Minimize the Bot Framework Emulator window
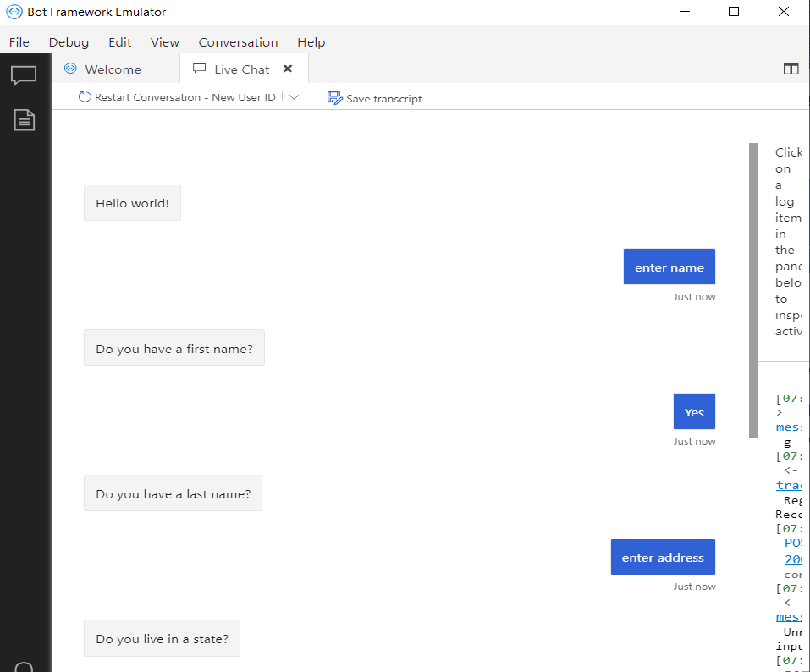The height and width of the screenshot is (672, 810). tap(685, 11)
